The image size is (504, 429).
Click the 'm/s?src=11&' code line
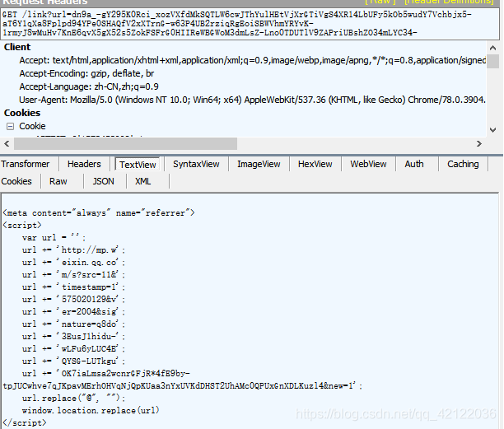coord(73,275)
